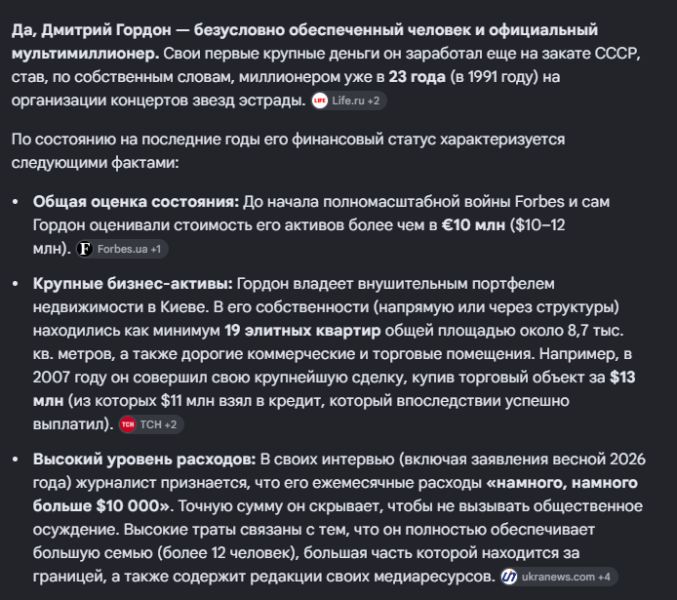This screenshot has width=677, height=600.
Task: Open the 'Life.ru +2' citation chip label
Action: pyautogui.click(x=356, y=101)
